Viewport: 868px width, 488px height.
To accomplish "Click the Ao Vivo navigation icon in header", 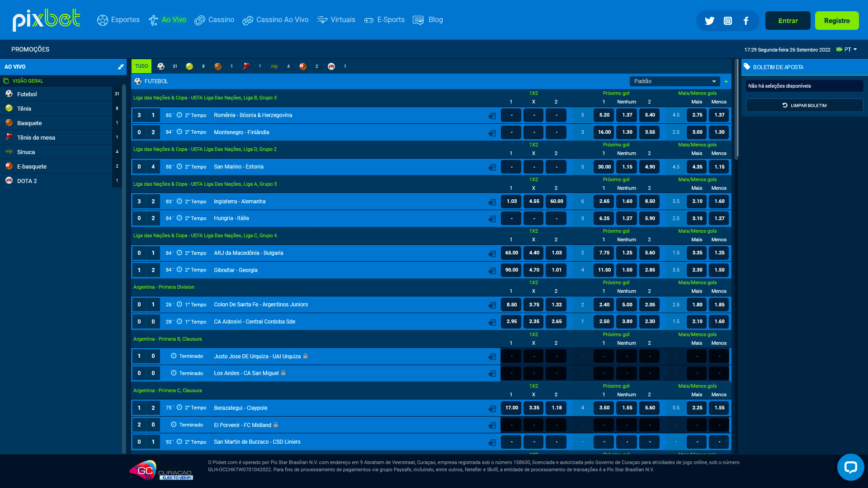I will (153, 20).
